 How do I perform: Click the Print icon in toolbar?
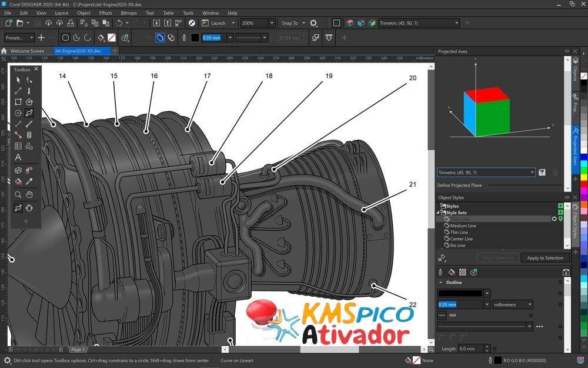pos(71,23)
